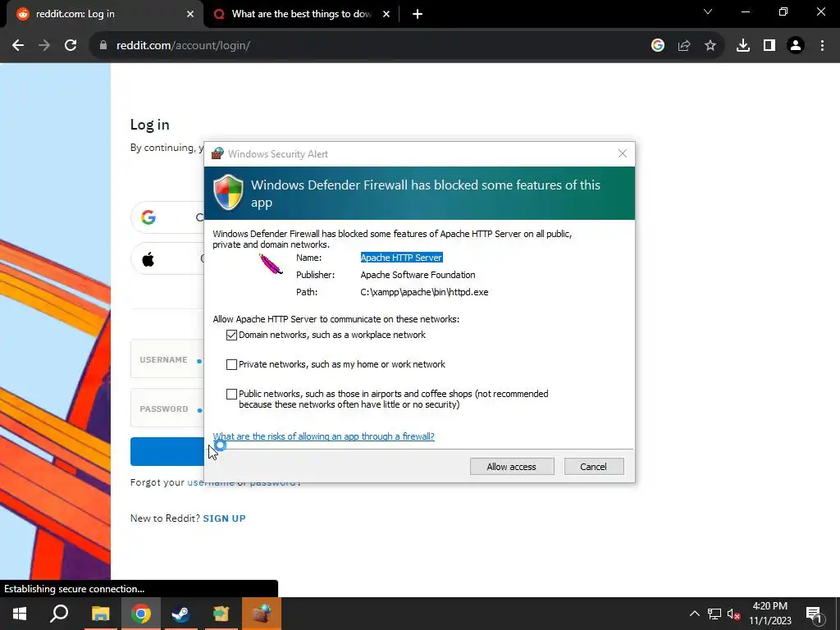This screenshot has height=630, width=840.
Task: Toggle Chrome side panel icon
Action: [x=769, y=46]
